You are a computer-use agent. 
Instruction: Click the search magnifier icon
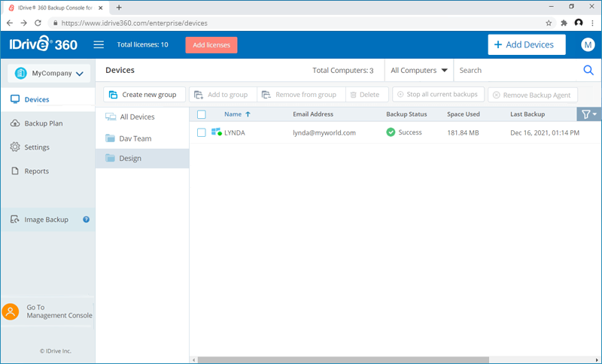[588, 70]
